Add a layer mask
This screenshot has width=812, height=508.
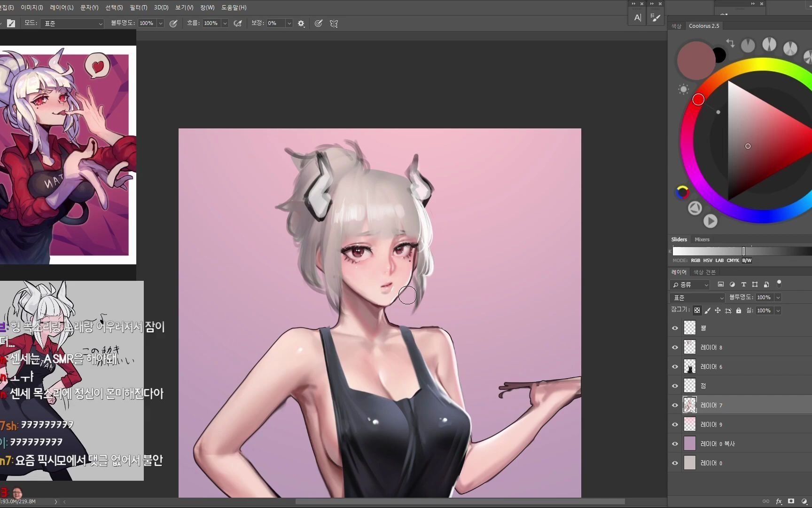791,501
